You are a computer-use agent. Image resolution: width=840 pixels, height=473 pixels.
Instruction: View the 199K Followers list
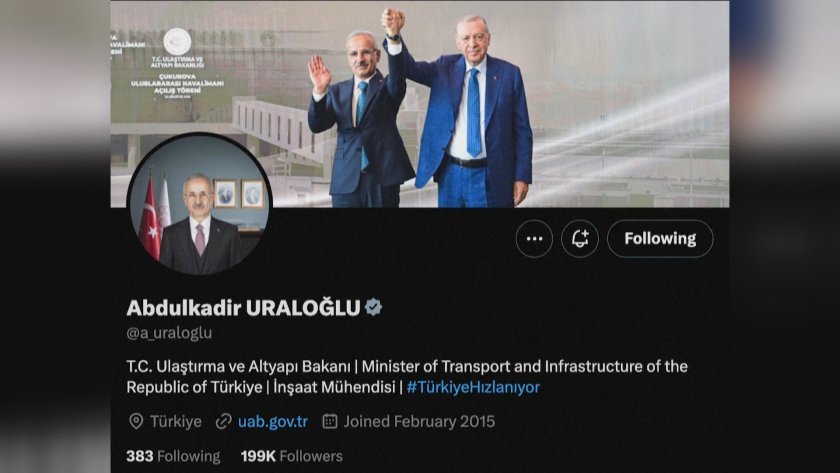coord(291,456)
